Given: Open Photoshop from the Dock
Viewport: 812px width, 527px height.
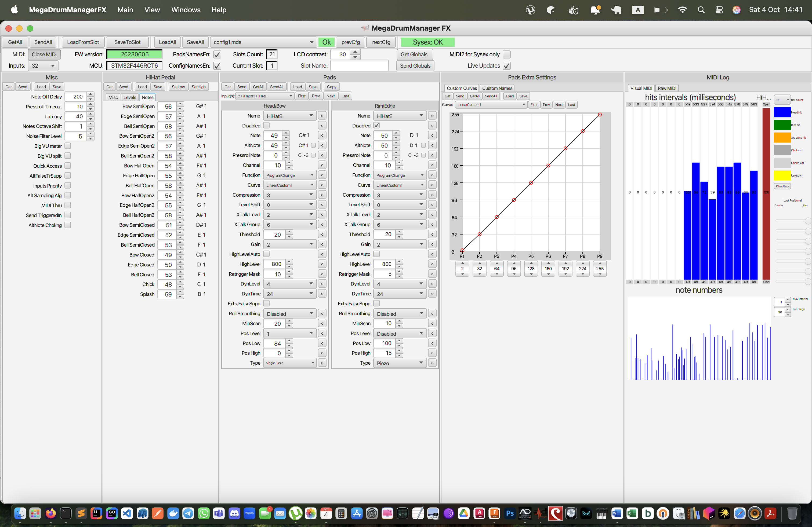Looking at the screenshot, I should (510, 513).
